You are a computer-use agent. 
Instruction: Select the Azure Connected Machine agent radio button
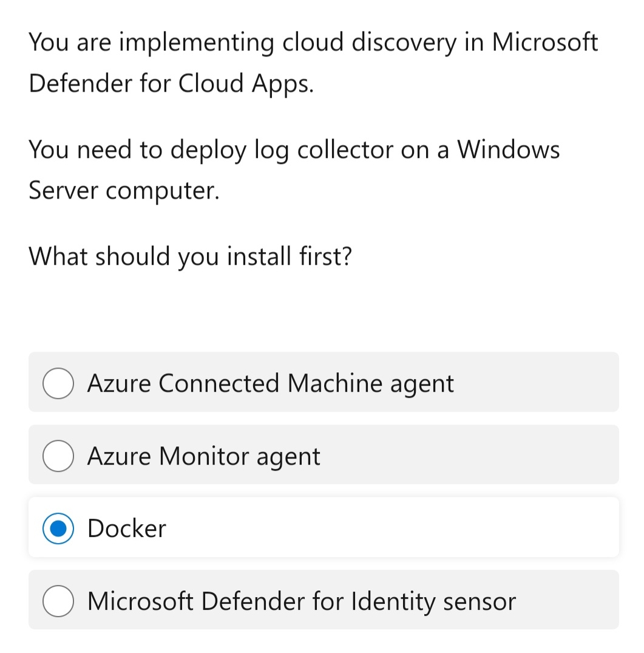(x=58, y=383)
